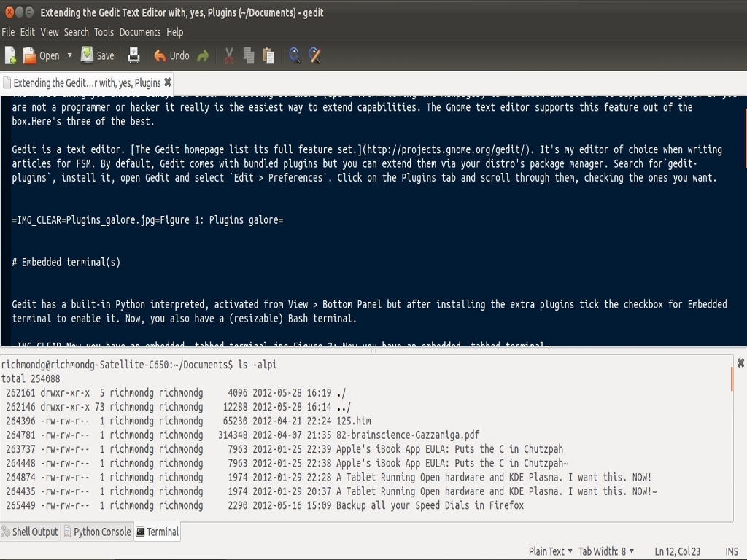Click '125.htm' in the terminal listing

tap(354, 421)
